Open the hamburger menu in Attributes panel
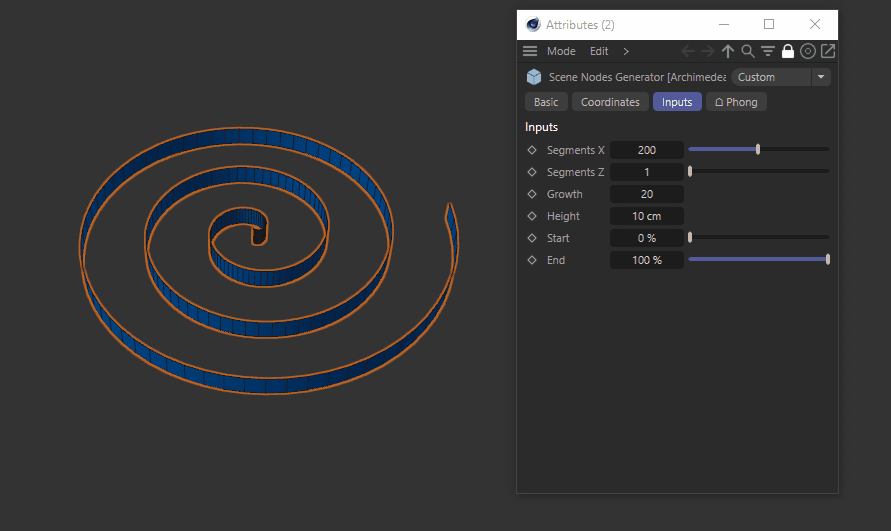 click(530, 51)
